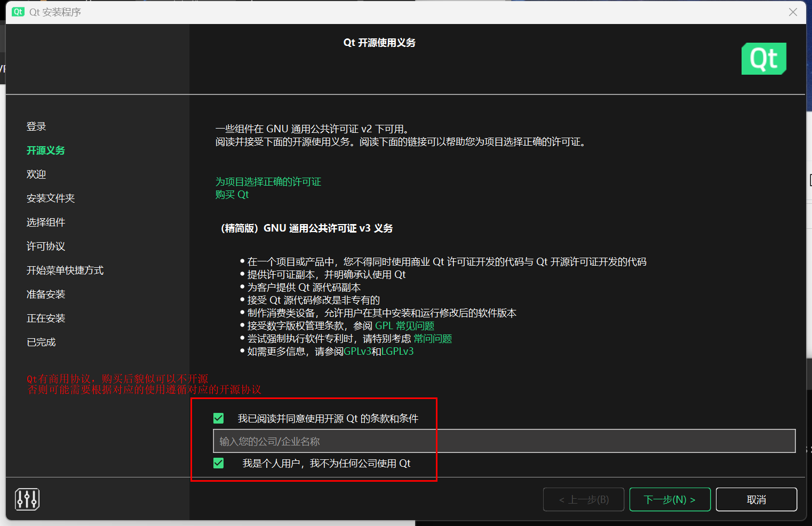This screenshot has height=526, width=812.
Task: Open the 购买 Qt link
Action: click(x=232, y=195)
